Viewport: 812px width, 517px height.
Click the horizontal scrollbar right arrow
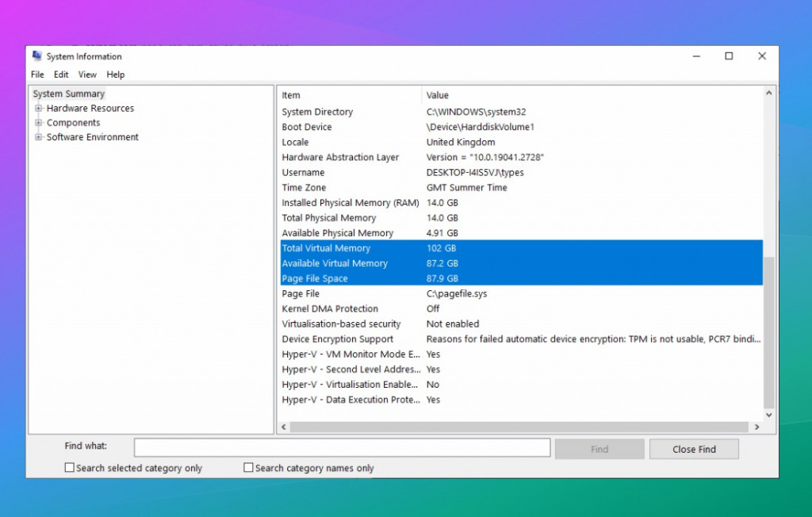758,427
